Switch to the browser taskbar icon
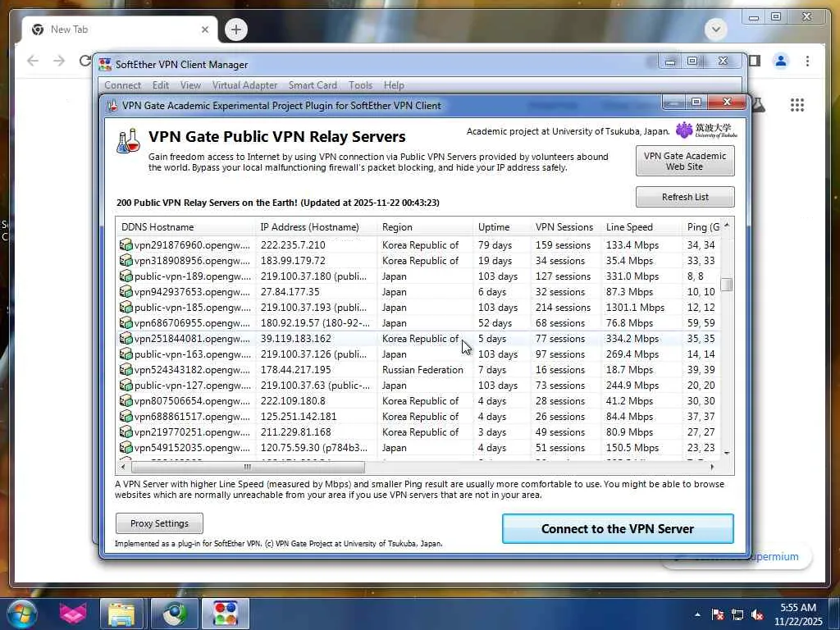The image size is (840, 630). (174, 614)
